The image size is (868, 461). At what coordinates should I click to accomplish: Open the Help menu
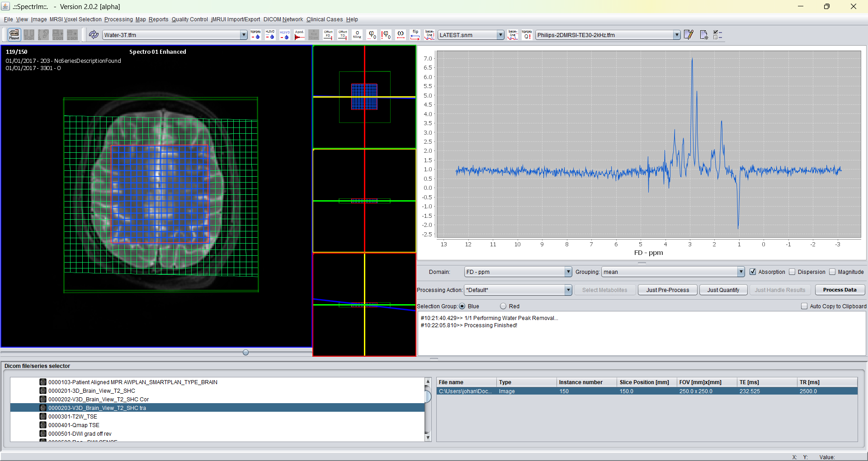click(352, 19)
